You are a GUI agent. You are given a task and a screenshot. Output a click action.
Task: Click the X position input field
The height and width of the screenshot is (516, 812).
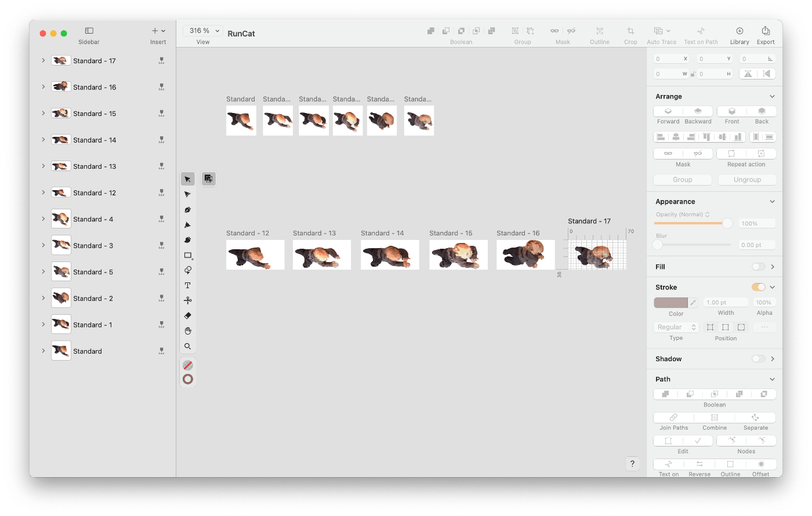click(671, 59)
